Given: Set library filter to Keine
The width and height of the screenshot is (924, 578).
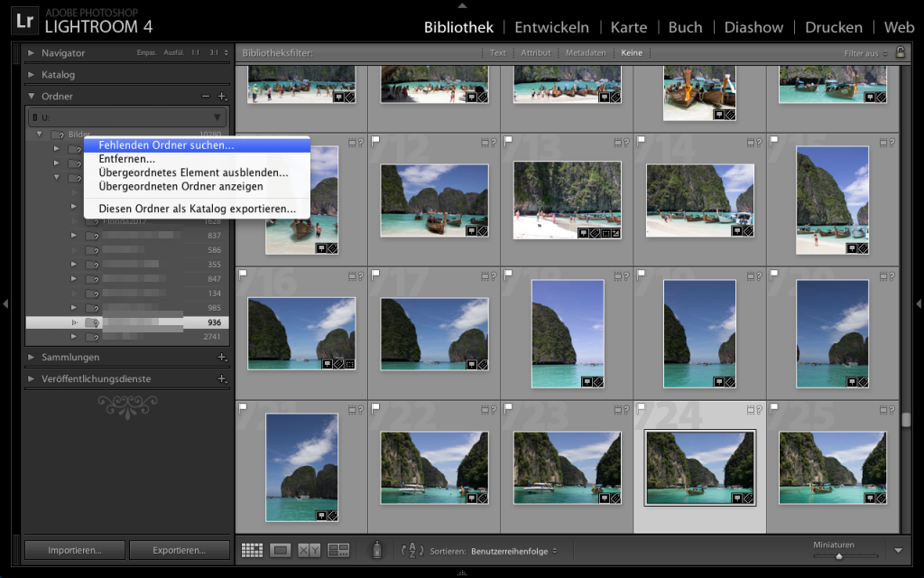Looking at the screenshot, I should pos(632,52).
